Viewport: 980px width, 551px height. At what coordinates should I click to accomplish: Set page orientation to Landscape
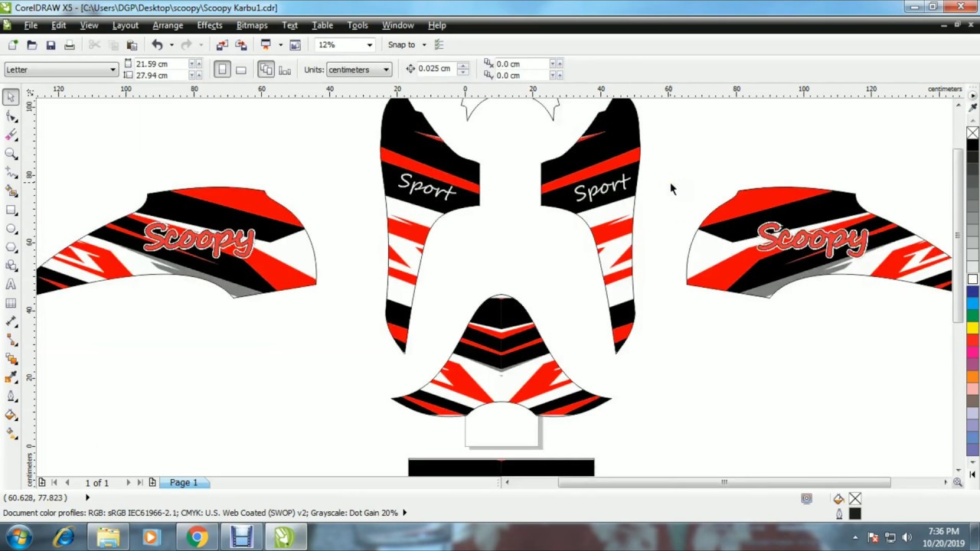[x=240, y=70]
